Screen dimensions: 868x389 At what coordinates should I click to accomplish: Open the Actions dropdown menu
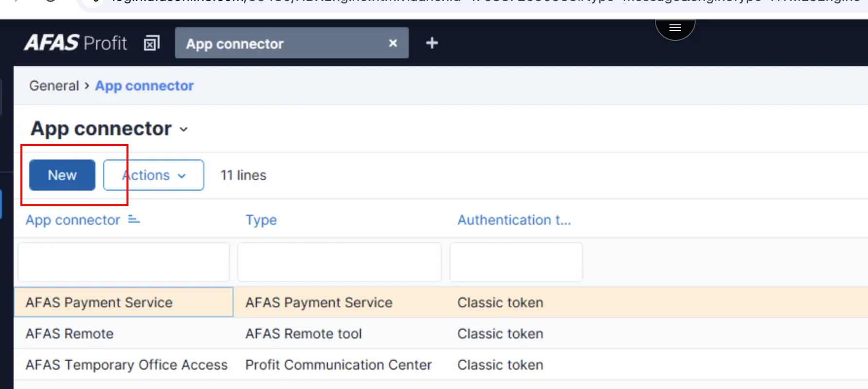tap(154, 175)
